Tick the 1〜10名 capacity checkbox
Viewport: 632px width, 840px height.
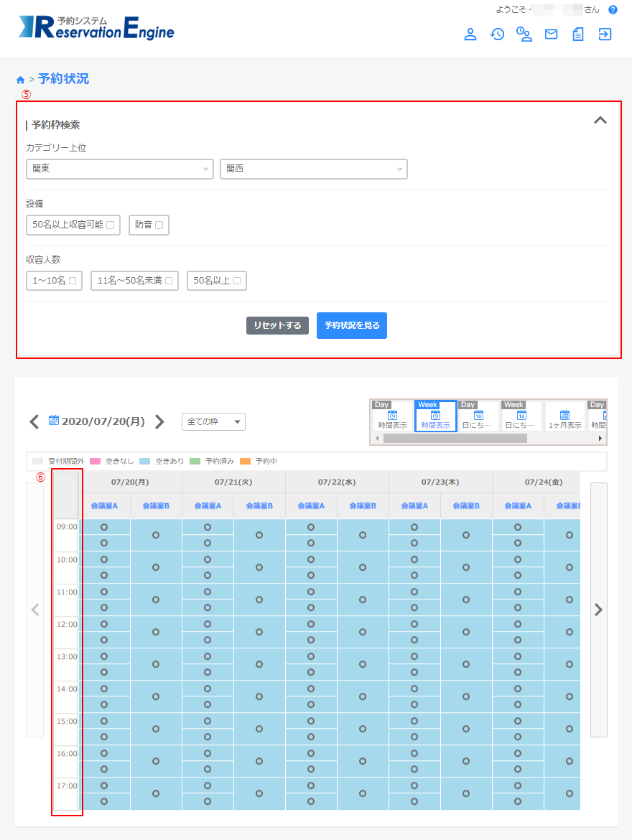coord(73,281)
